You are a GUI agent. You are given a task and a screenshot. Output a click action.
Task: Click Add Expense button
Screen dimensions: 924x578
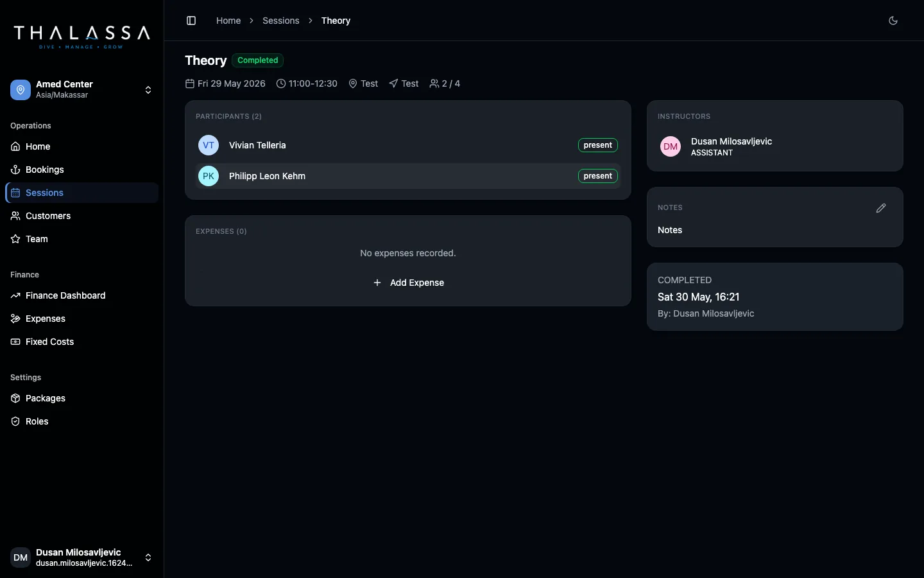coord(408,283)
